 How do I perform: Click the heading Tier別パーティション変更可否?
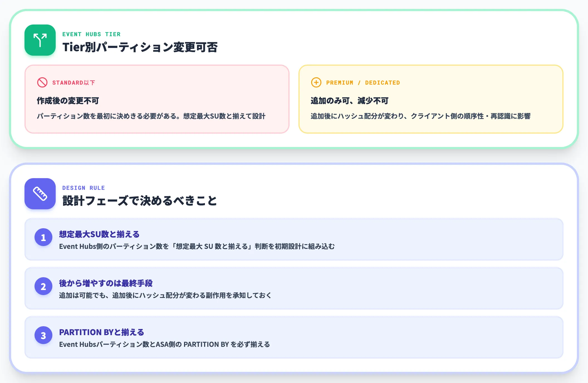[140, 47]
